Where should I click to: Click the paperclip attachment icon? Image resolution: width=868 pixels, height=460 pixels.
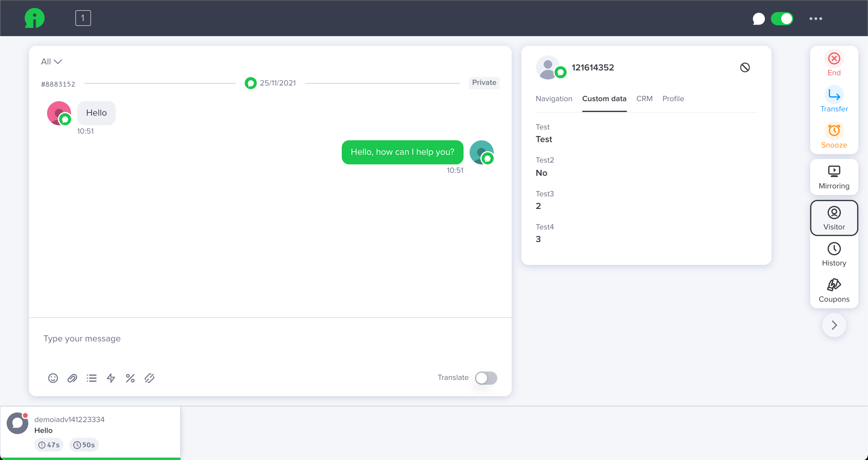(x=72, y=378)
